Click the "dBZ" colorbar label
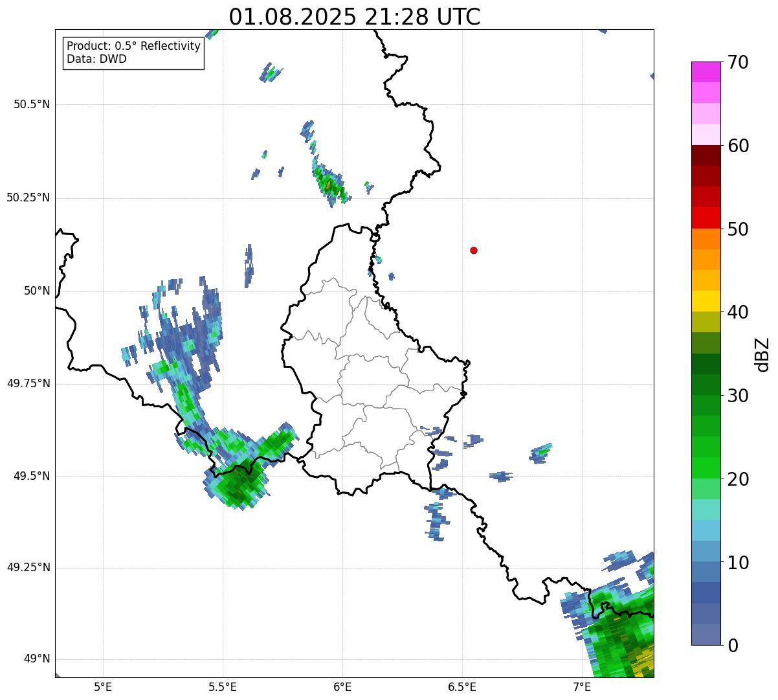The height and width of the screenshot is (700, 778). [762, 354]
